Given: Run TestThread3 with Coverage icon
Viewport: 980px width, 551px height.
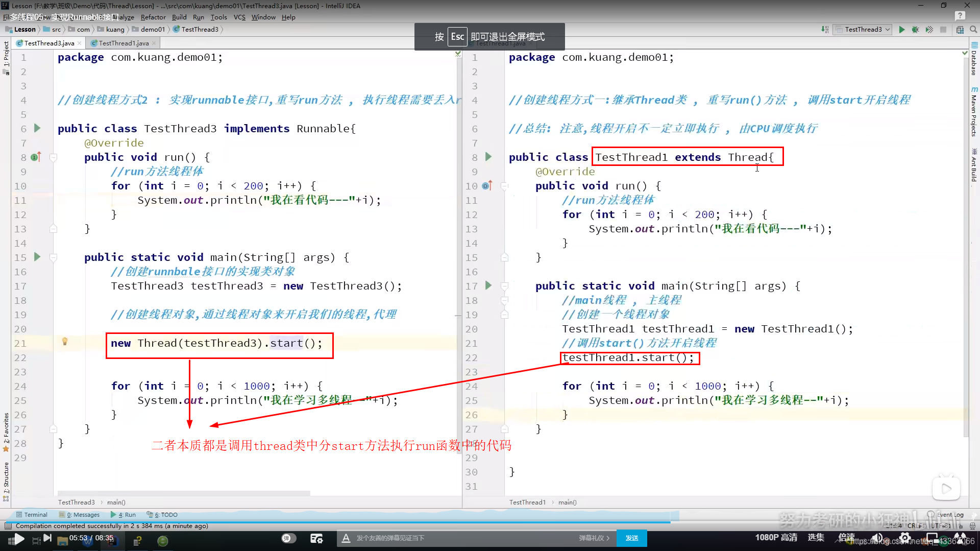Looking at the screenshot, I should pos(929,30).
